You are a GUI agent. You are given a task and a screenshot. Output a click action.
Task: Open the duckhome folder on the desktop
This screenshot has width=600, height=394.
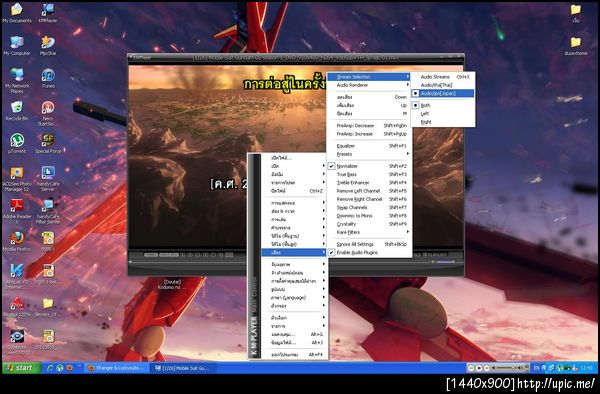[x=576, y=46]
